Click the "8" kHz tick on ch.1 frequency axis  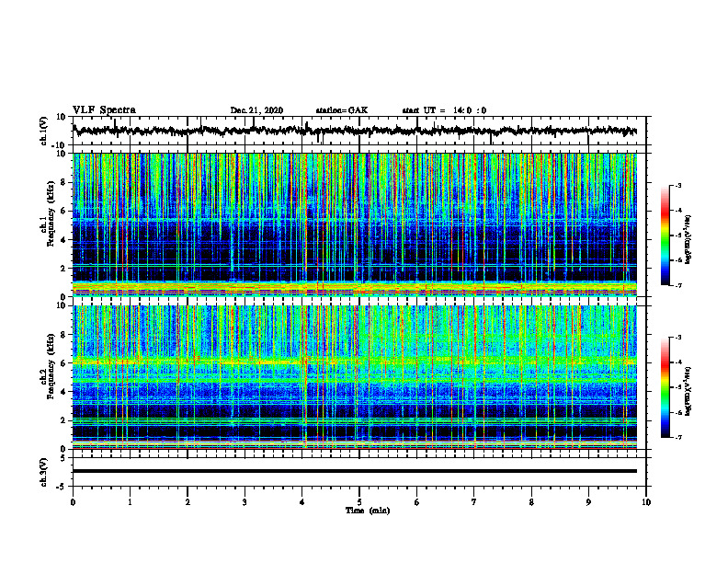tap(63, 182)
